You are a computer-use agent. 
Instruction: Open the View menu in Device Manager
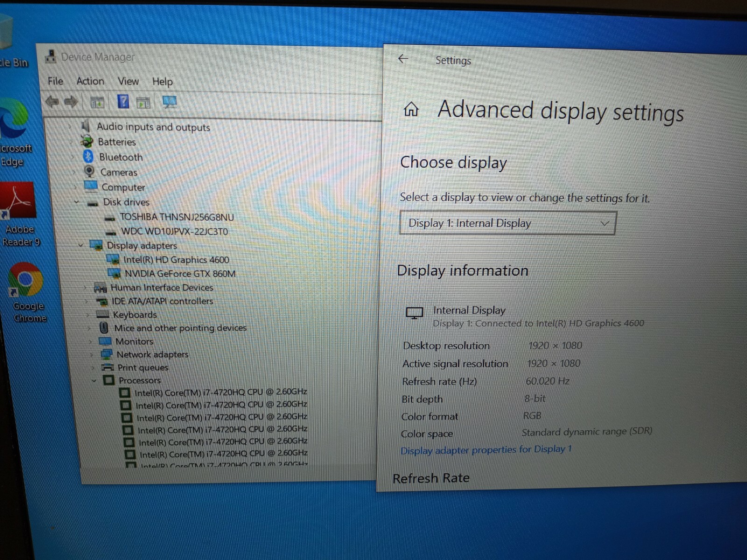[128, 81]
